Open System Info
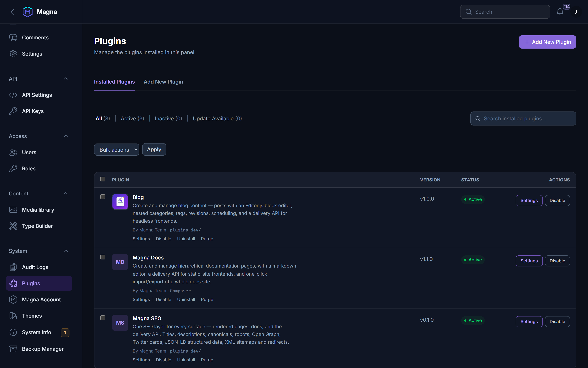 [x=39, y=332]
